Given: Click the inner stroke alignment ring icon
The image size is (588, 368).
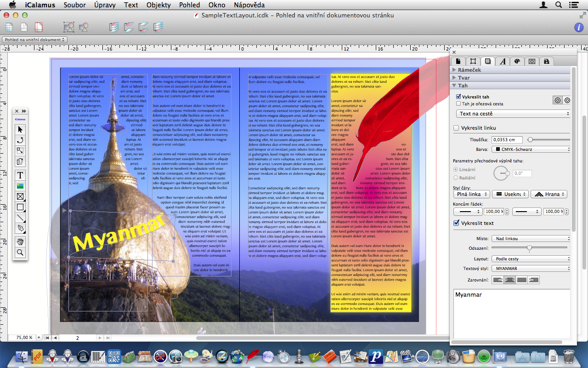Looking at the screenshot, I should pos(557,100).
